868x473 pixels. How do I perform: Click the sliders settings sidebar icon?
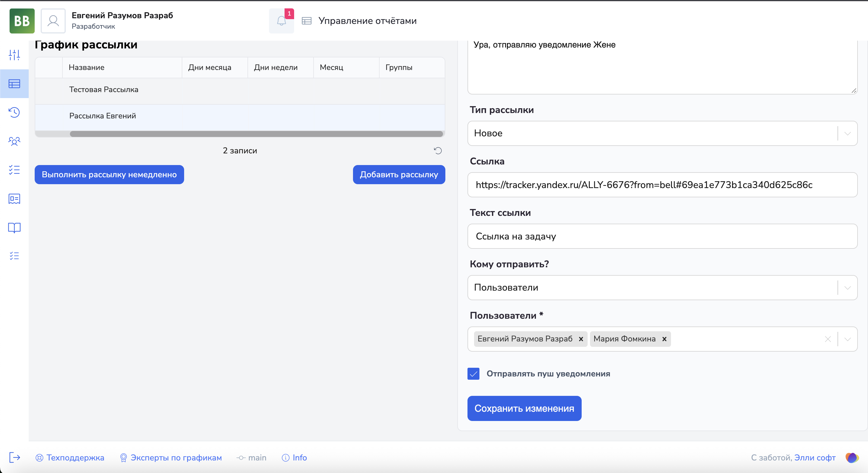pos(14,55)
